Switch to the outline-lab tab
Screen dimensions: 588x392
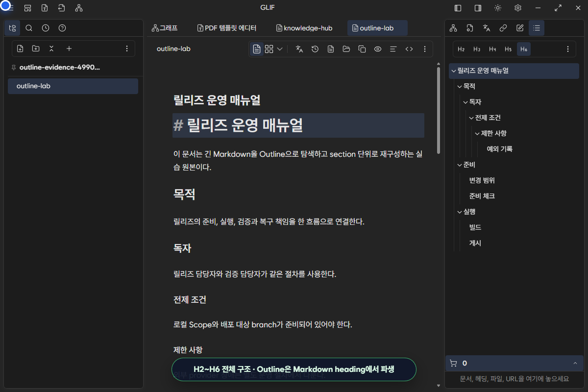click(x=377, y=28)
